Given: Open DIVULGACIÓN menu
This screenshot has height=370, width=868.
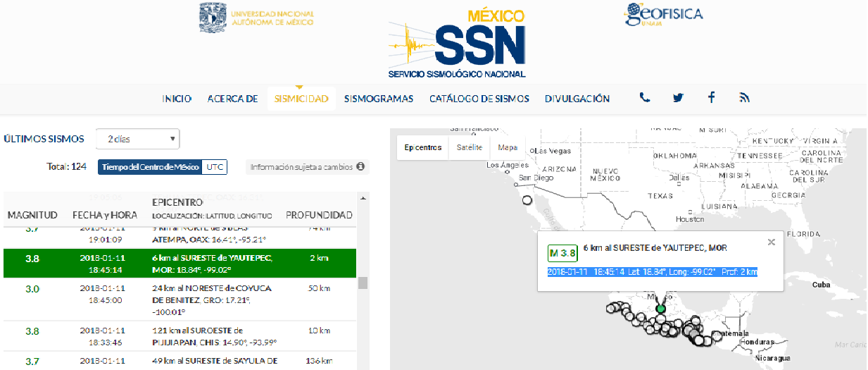Looking at the screenshot, I should 577,99.
